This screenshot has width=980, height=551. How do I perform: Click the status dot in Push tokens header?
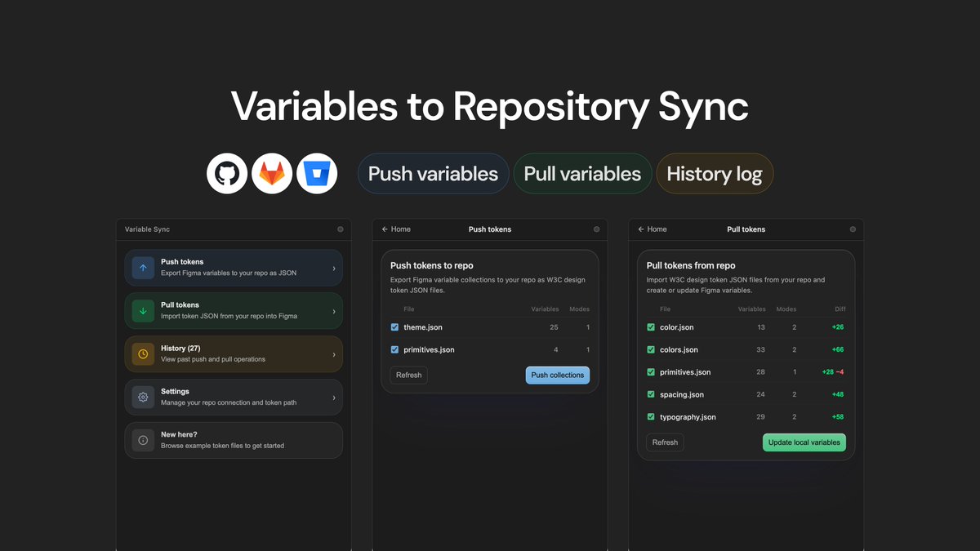[597, 229]
